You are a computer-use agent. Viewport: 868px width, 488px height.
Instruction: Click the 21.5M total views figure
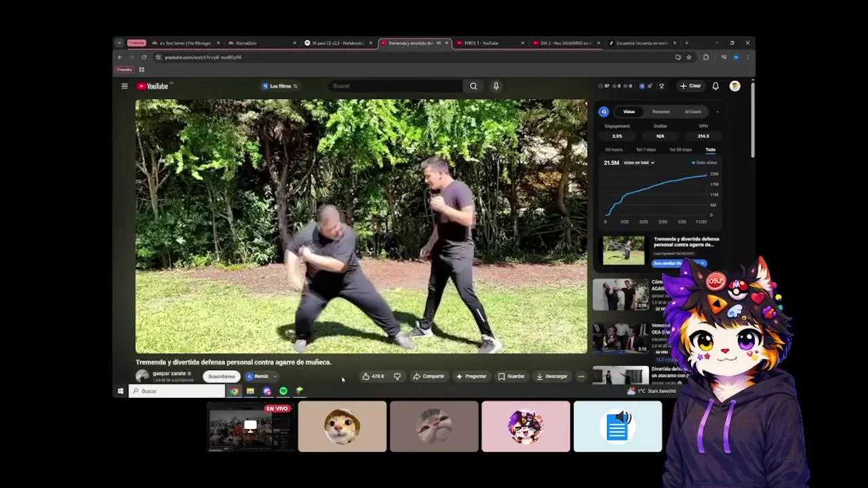point(611,163)
